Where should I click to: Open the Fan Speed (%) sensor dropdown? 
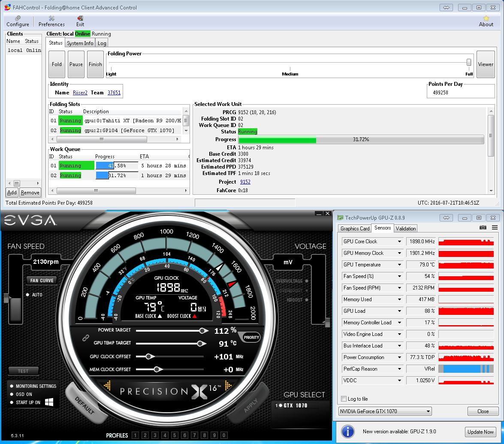(399, 276)
